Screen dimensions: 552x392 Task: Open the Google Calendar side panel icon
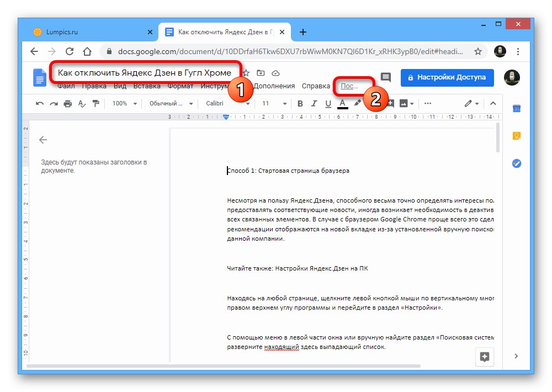[x=517, y=108]
